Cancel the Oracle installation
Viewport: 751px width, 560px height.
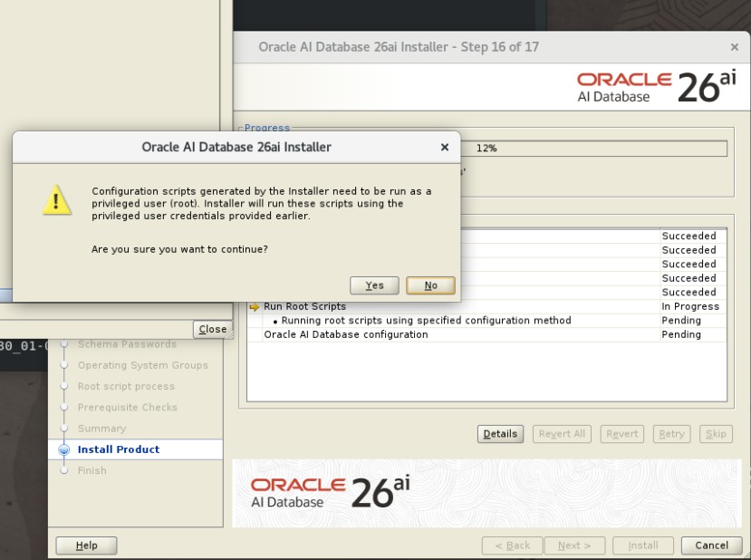point(711,546)
